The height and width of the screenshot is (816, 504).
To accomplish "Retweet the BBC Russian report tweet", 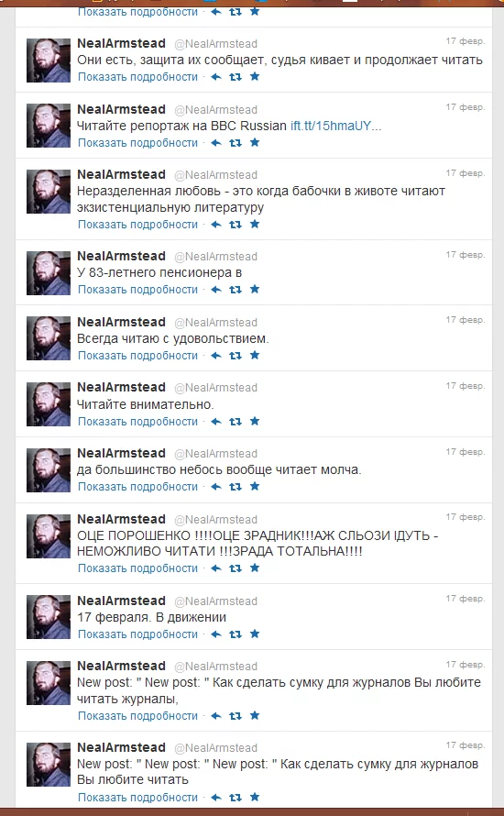I will click(x=236, y=143).
